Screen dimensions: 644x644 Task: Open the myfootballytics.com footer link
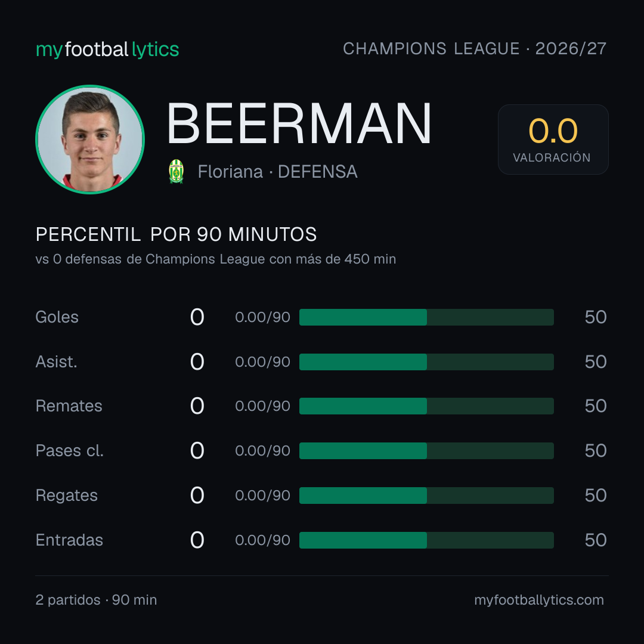coord(539,600)
